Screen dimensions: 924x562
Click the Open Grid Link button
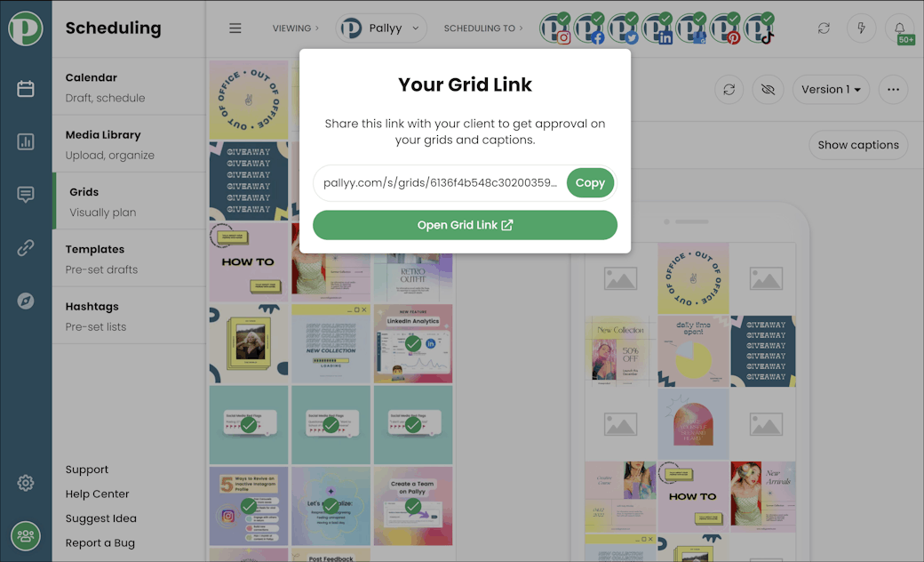point(465,225)
